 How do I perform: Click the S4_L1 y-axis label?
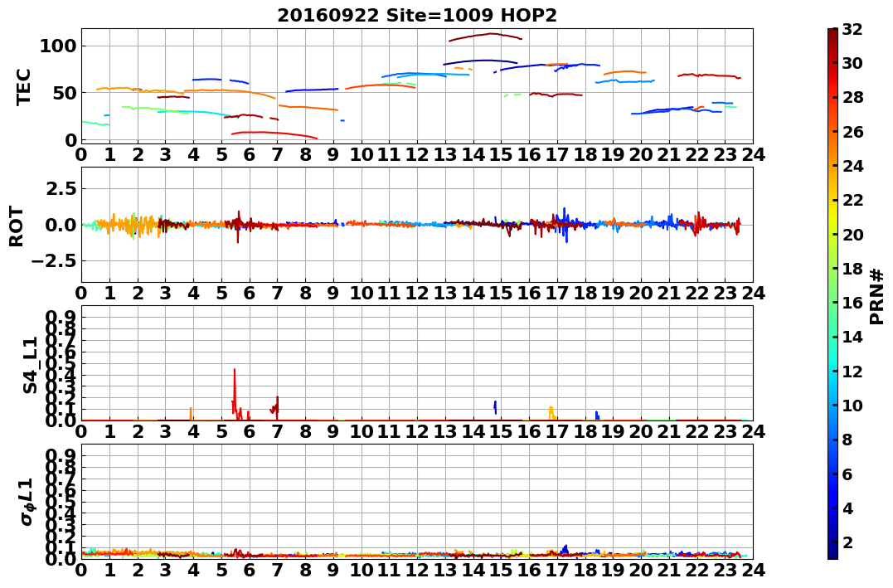click(30, 365)
